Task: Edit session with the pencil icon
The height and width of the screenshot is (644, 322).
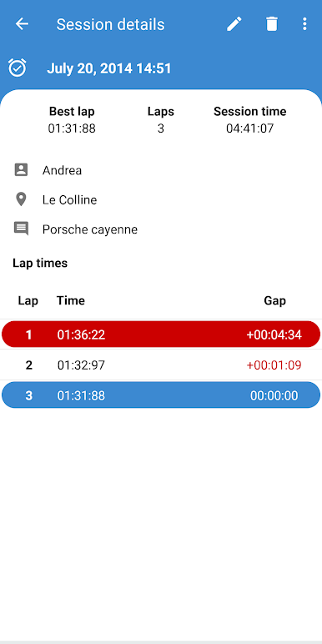Action: (x=234, y=24)
